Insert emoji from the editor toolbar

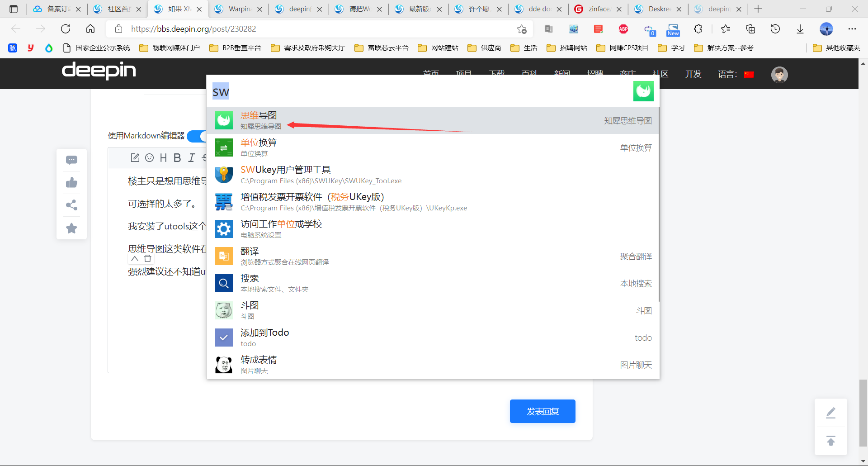pos(150,157)
